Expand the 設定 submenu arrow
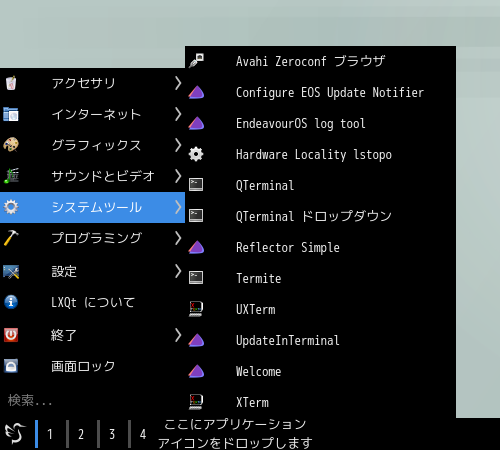The width and height of the screenshot is (500, 450). point(178,271)
